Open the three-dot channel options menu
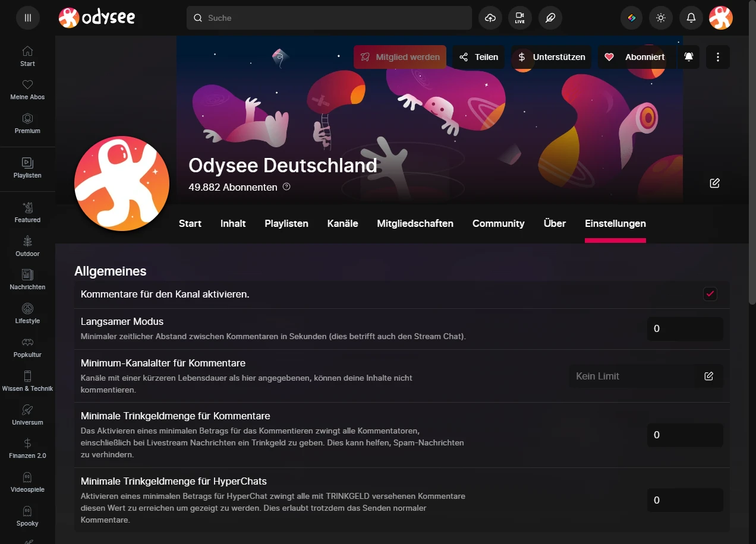This screenshot has width=756, height=544. tap(718, 57)
